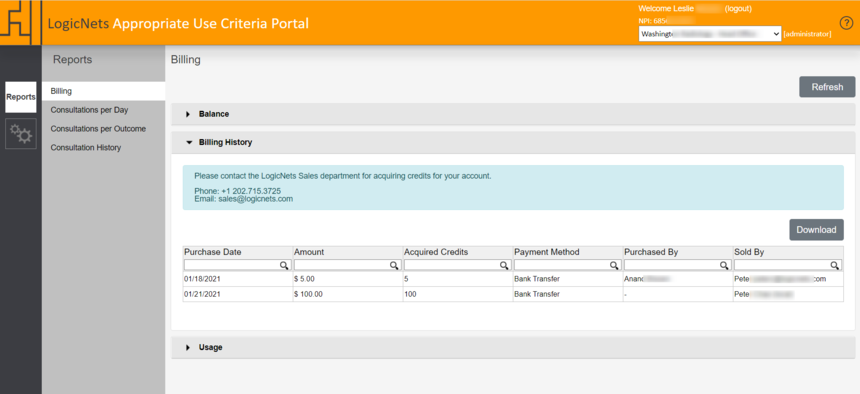
Task: Open Consultations per Outcome report
Action: pyautogui.click(x=98, y=128)
